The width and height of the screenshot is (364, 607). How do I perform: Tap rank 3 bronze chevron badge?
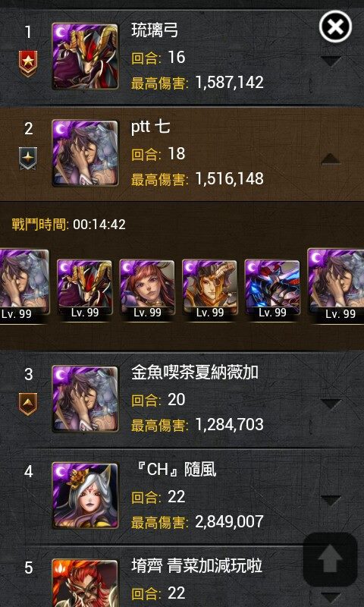click(x=28, y=404)
